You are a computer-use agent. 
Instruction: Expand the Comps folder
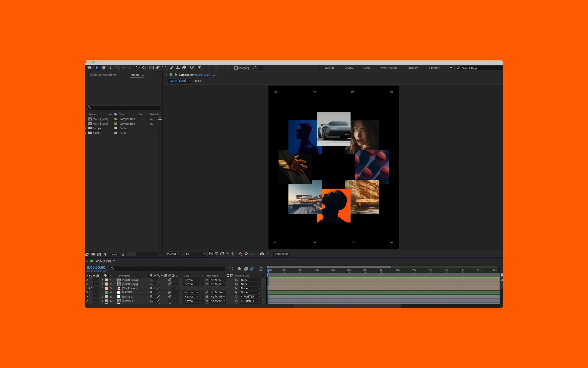[86, 128]
